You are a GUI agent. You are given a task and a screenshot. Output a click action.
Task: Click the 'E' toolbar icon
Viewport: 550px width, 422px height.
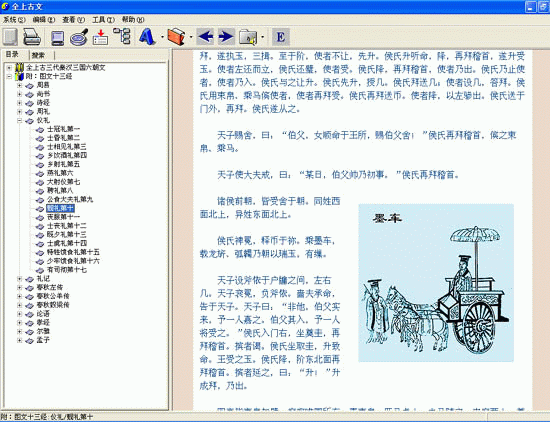pos(281,36)
